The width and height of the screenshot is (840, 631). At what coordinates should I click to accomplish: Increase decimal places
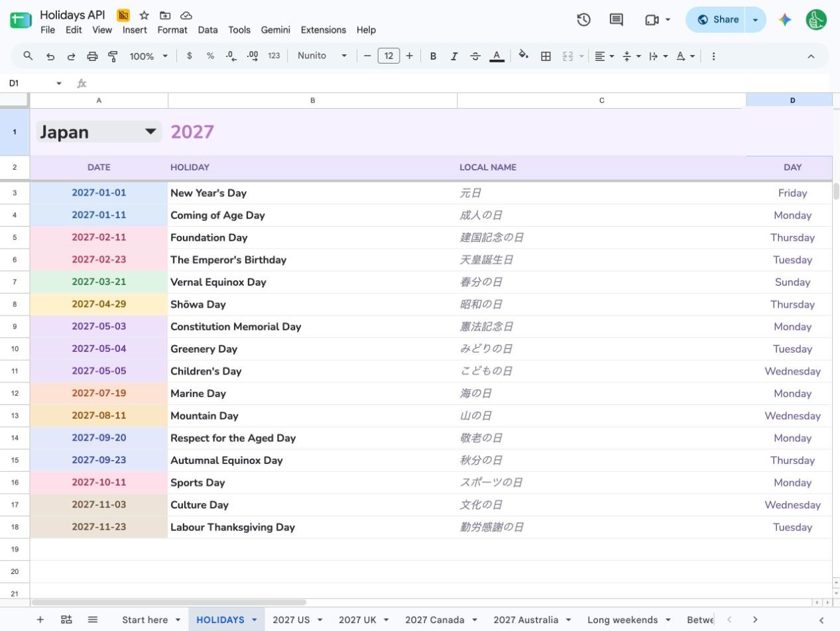[x=253, y=56]
